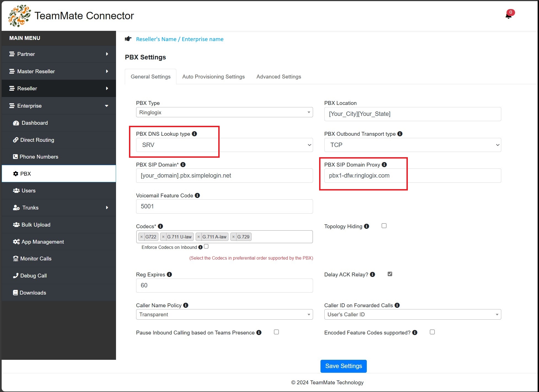Click the Direct Routing link icon
539x392 pixels.
click(16, 140)
